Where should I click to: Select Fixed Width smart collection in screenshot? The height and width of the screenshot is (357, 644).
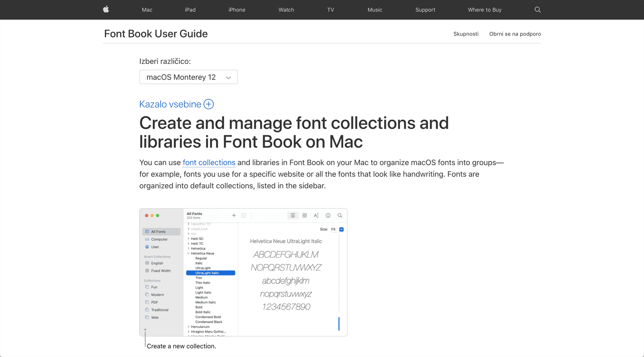[161, 271]
